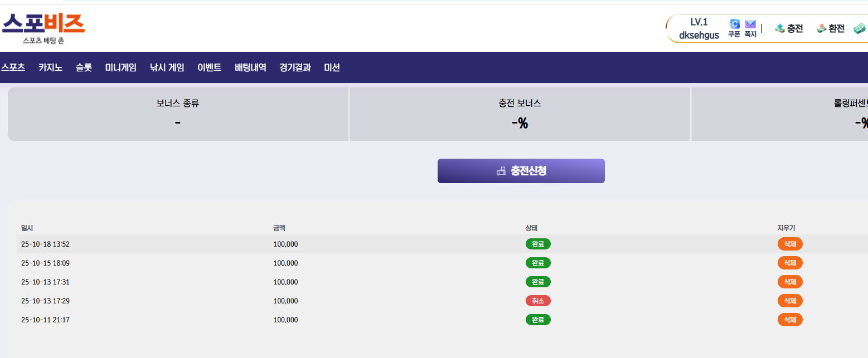Click the dksehgus username in header
The width and height of the screenshot is (868, 358).
(x=699, y=35)
